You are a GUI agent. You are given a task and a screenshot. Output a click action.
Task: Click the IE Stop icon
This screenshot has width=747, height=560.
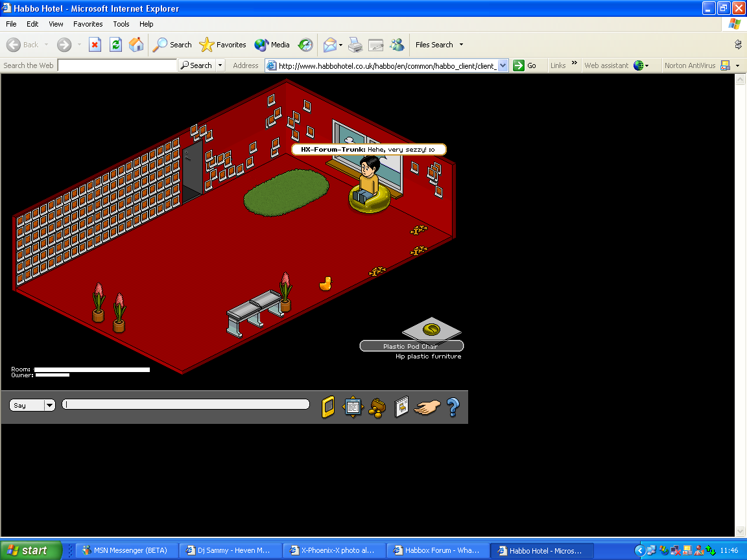click(95, 45)
